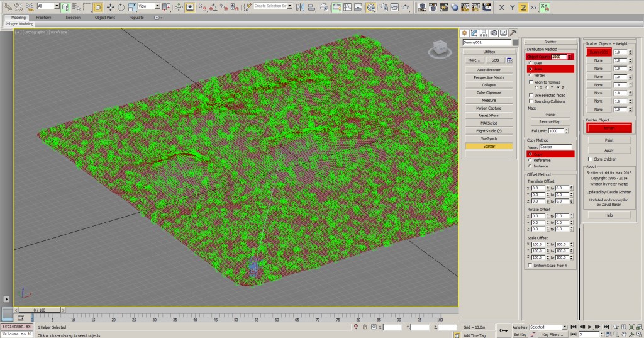The width and height of the screenshot is (644, 338).
Task: Enable Align to normals checkbox
Action: click(x=531, y=82)
